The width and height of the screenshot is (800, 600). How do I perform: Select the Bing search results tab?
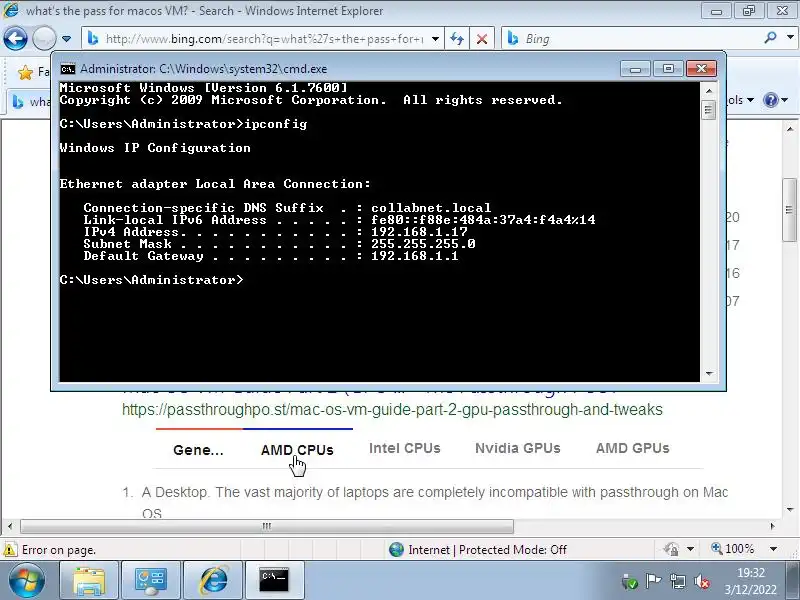point(30,102)
